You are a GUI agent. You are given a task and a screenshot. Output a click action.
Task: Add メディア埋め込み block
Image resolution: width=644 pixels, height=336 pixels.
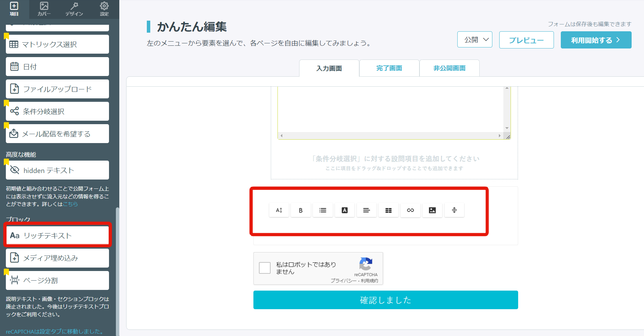pyautogui.click(x=57, y=258)
